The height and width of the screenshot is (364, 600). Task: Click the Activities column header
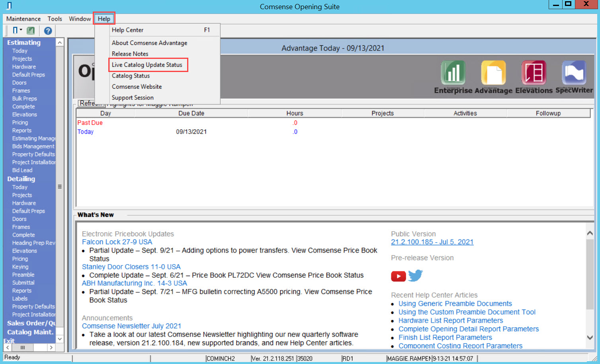tap(465, 113)
